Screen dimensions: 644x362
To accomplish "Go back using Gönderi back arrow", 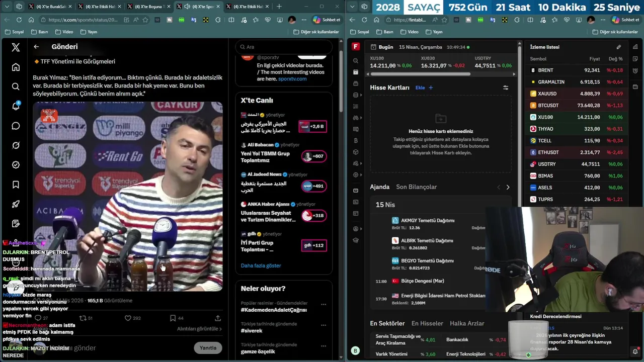I will tap(36, 47).
